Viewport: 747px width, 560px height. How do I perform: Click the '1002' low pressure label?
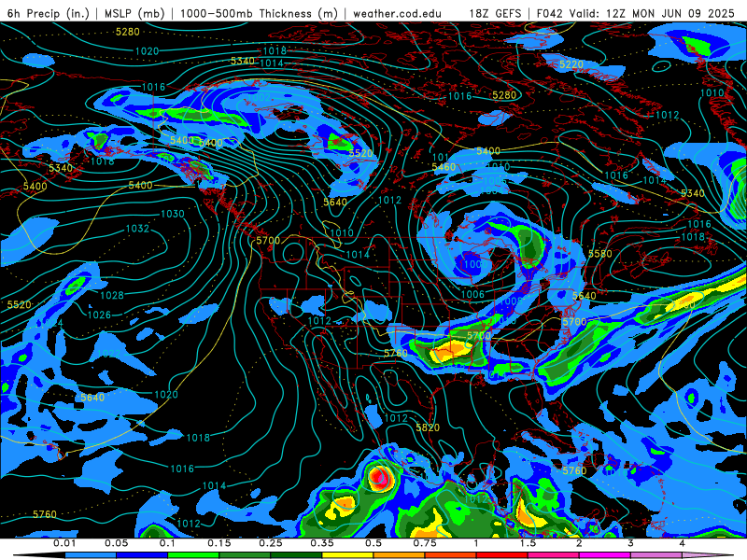pos(259,98)
